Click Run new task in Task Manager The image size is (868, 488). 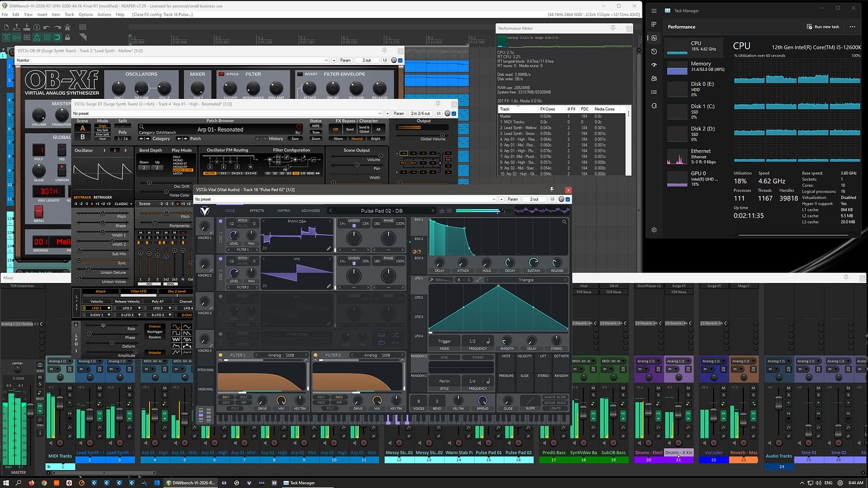pos(823,27)
